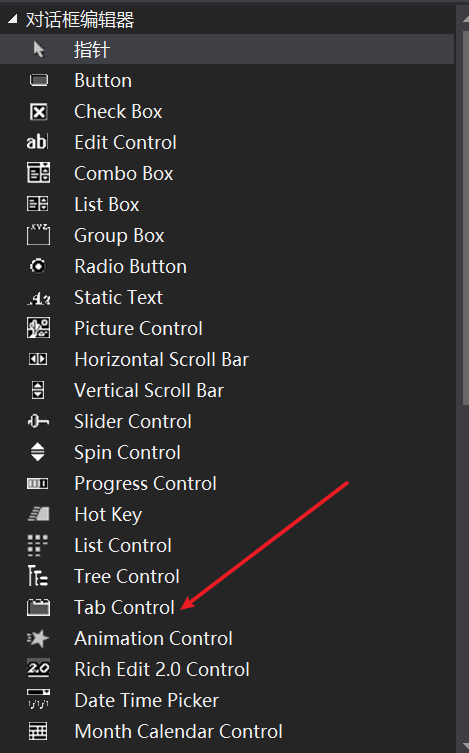Click the Button label text
Screen dimensions: 469x753
click(103, 80)
